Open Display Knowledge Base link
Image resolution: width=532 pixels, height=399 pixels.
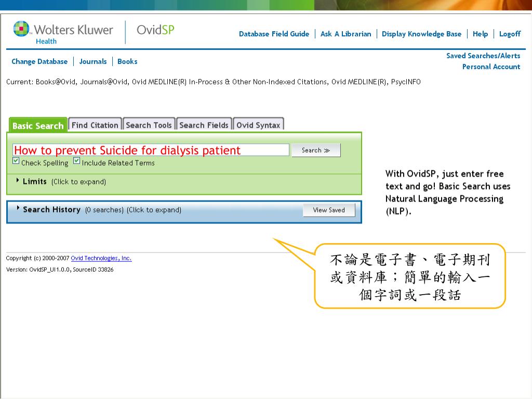[421, 34]
